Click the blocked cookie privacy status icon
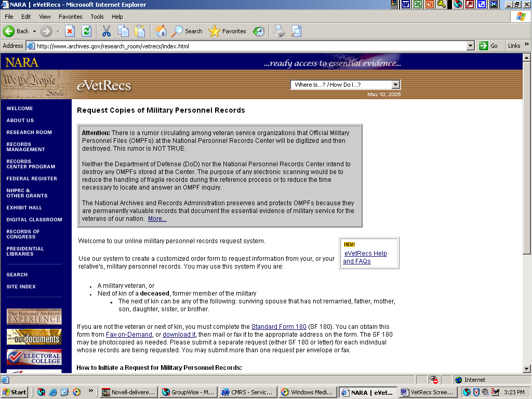The height and width of the screenshot is (399, 532). click(x=433, y=380)
